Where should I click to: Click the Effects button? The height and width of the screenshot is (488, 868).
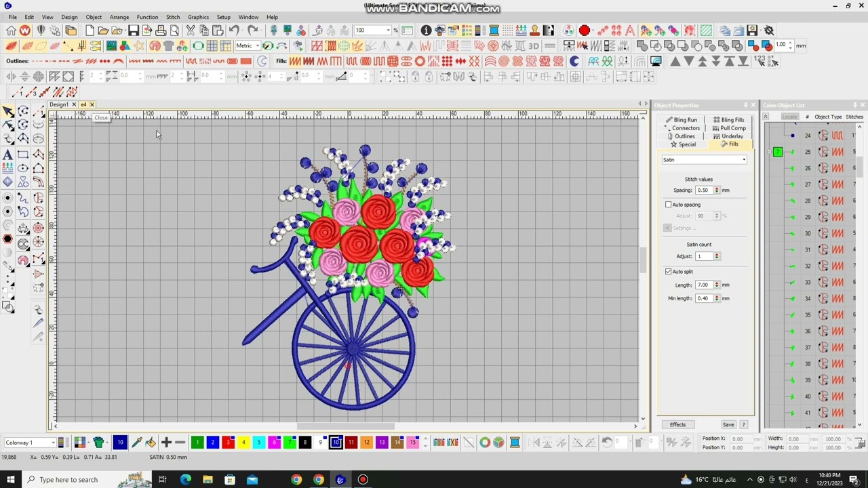tap(677, 424)
